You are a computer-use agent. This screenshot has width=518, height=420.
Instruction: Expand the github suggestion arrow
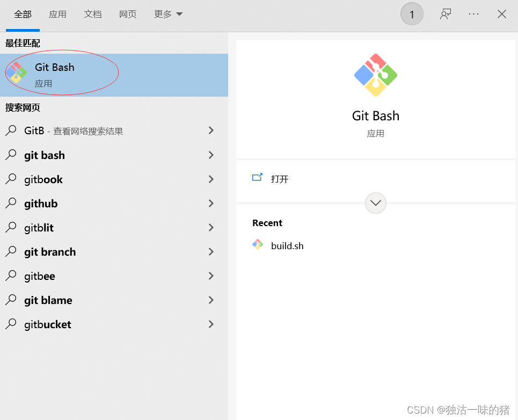(x=211, y=203)
